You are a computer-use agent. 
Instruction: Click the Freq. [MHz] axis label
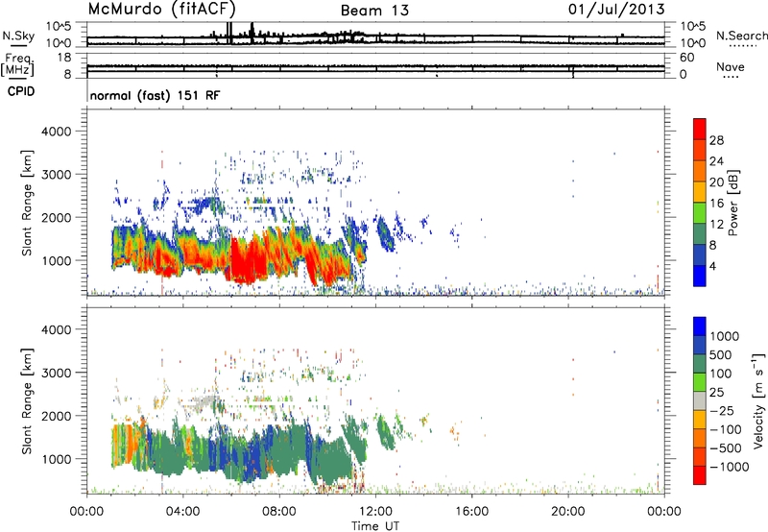pyautogui.click(x=17, y=65)
